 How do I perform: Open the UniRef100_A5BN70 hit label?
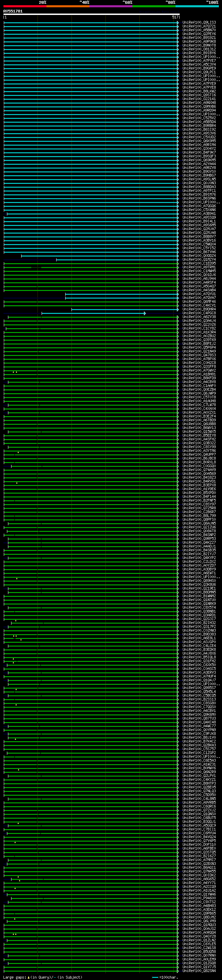point(199,30)
